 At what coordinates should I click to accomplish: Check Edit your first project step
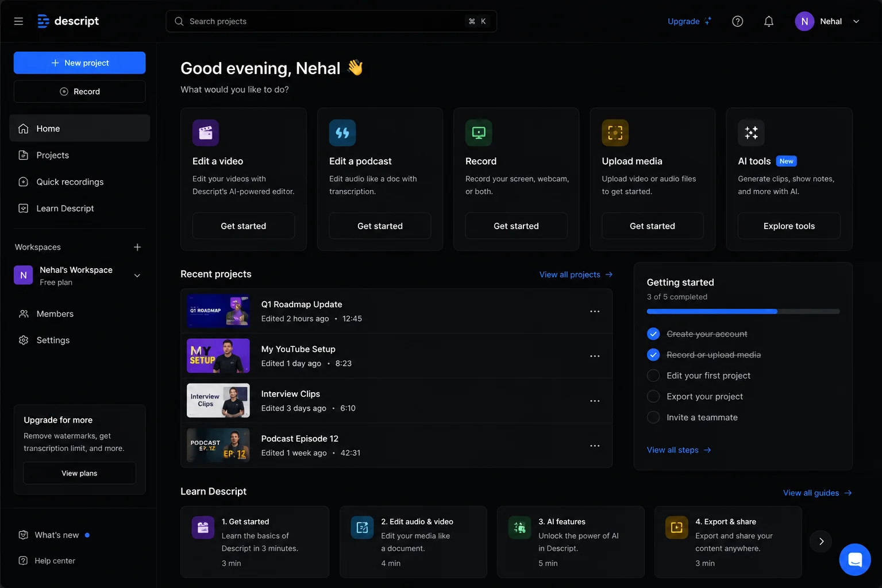click(653, 376)
